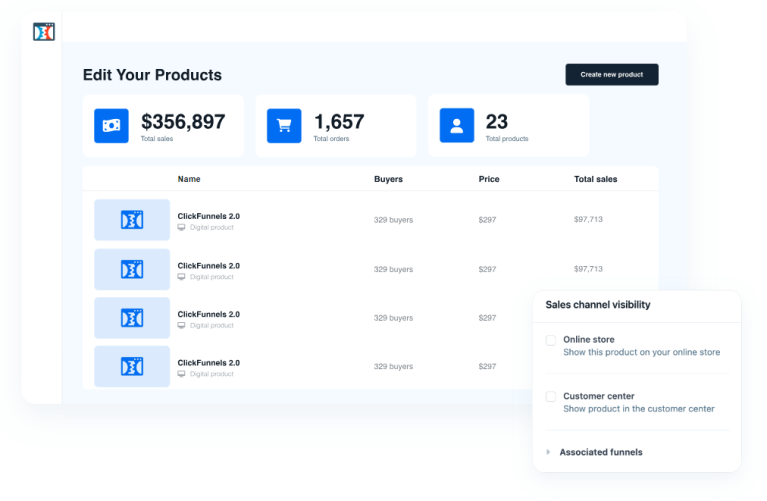The image size is (767, 501).
Task: Click the Edit Your Products heading
Action: 152,75
